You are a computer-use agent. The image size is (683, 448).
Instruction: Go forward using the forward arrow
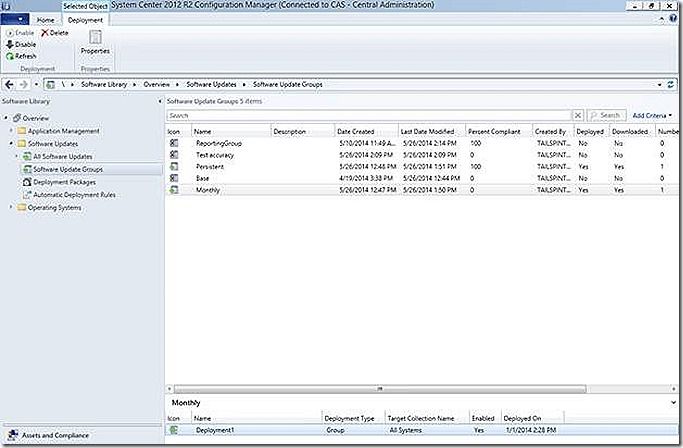(24, 85)
